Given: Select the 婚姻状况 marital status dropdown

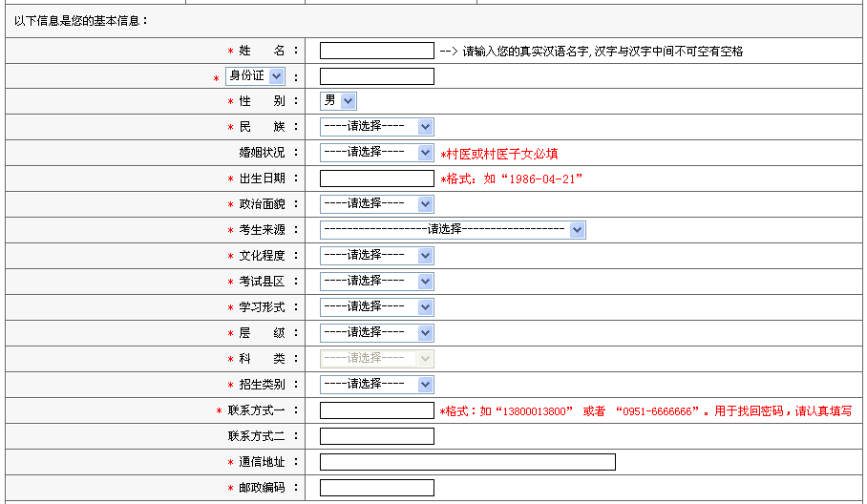Looking at the screenshot, I should (376, 152).
